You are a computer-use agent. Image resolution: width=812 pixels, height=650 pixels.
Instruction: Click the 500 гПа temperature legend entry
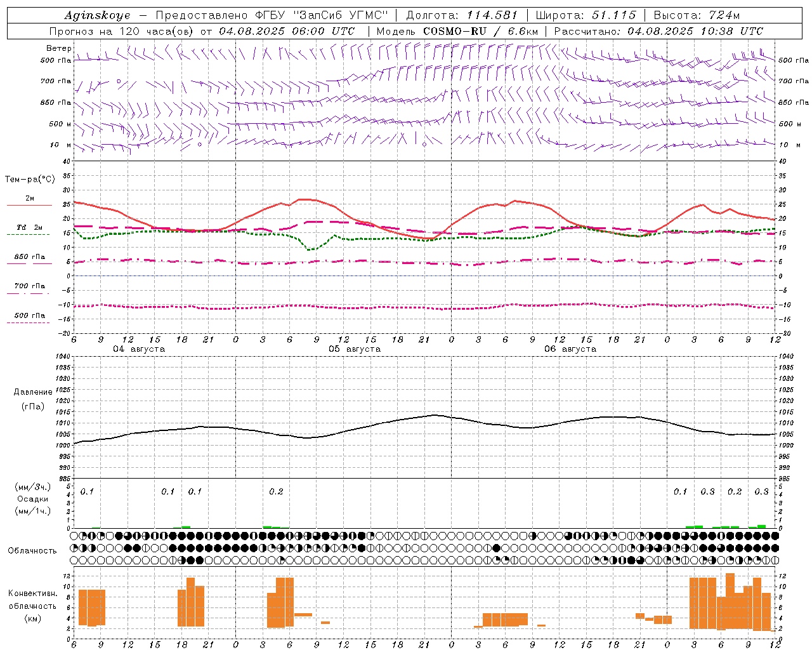click(29, 315)
